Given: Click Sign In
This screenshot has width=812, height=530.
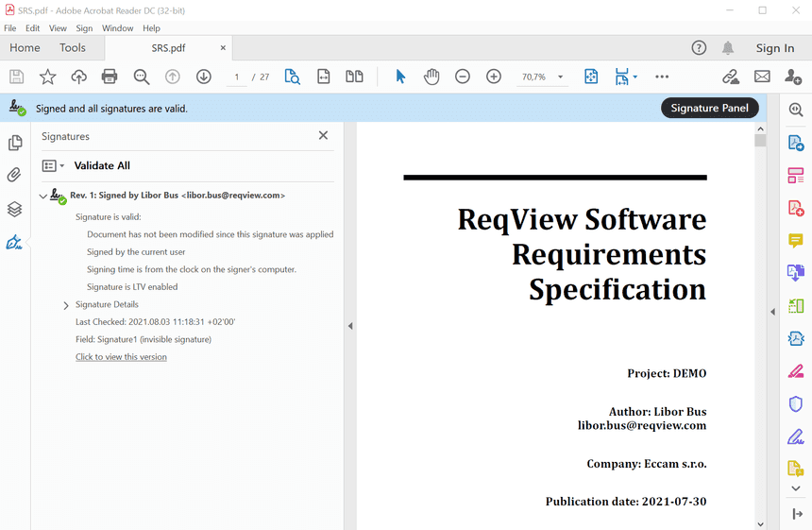Looking at the screenshot, I should [775, 47].
